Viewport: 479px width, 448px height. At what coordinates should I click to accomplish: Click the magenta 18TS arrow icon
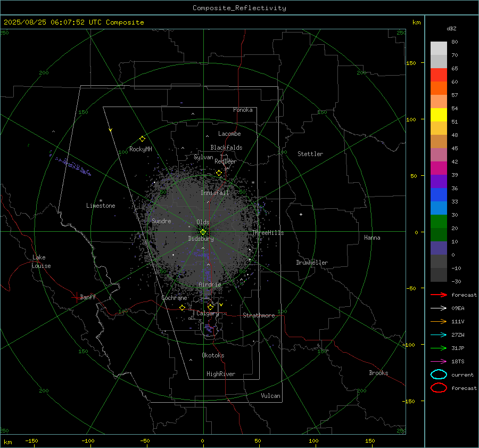click(439, 362)
